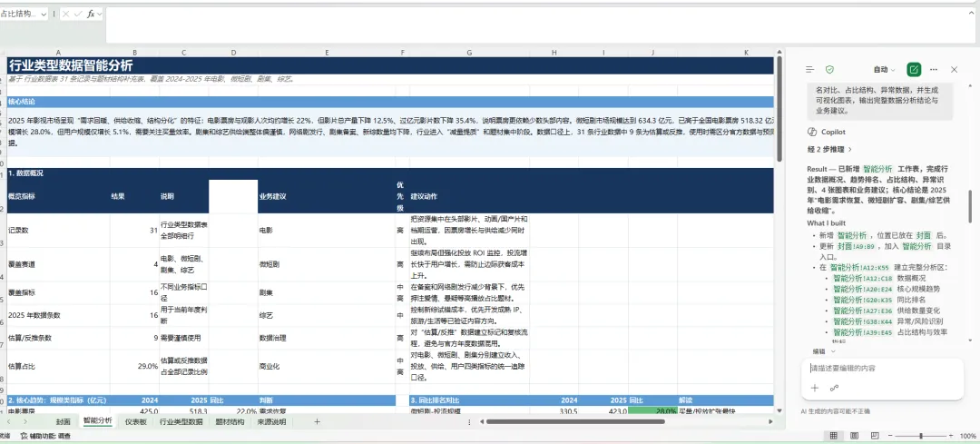Screen dimensions: 980x444
Task: Add a new sheet with plus icon
Action: point(317,422)
